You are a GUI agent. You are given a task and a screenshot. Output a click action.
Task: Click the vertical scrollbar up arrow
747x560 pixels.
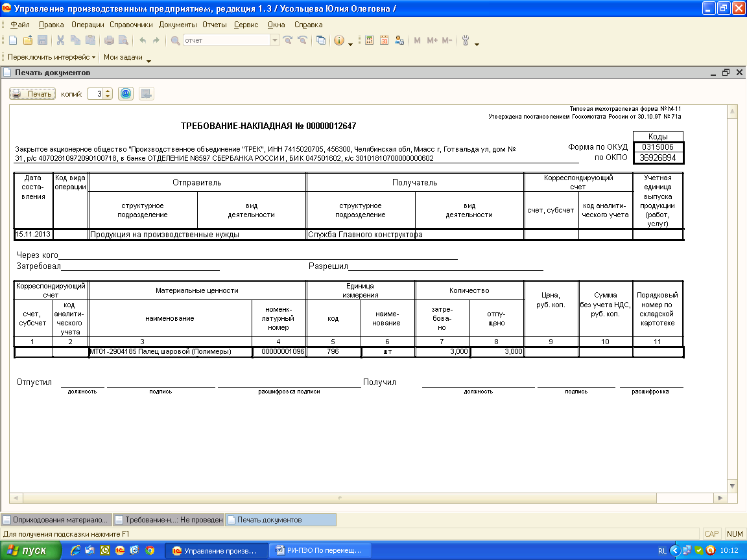(732, 111)
